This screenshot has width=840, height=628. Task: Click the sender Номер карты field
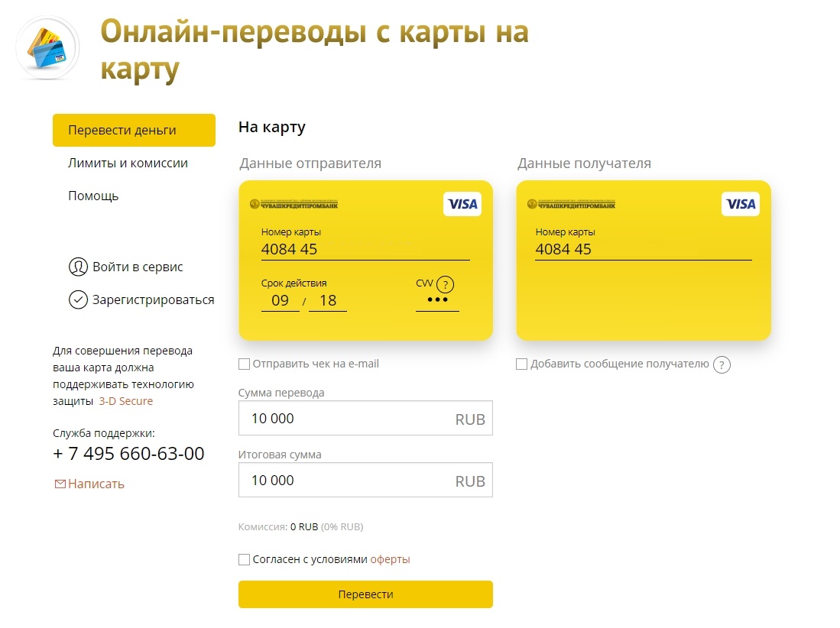point(365,249)
